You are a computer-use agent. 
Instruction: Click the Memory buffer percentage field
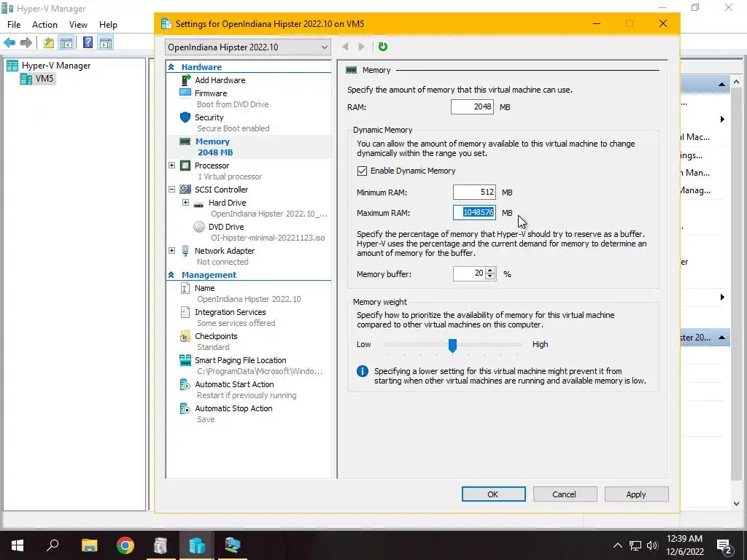(470, 274)
